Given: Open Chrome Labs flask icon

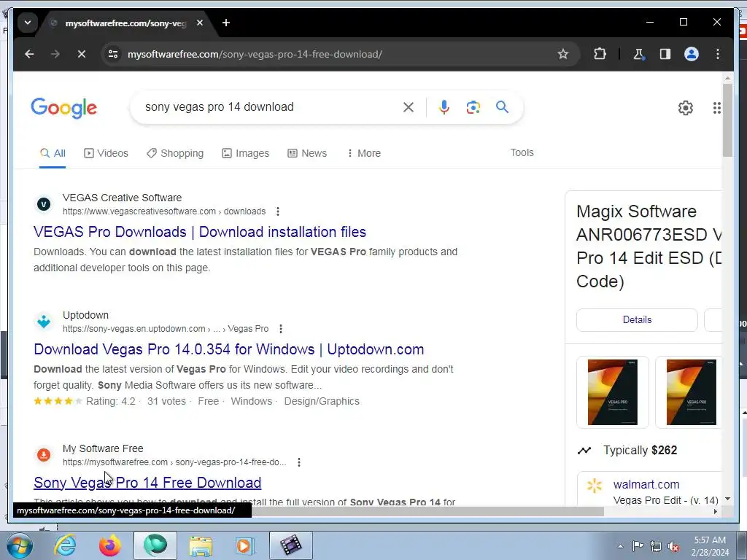Looking at the screenshot, I should [x=639, y=54].
